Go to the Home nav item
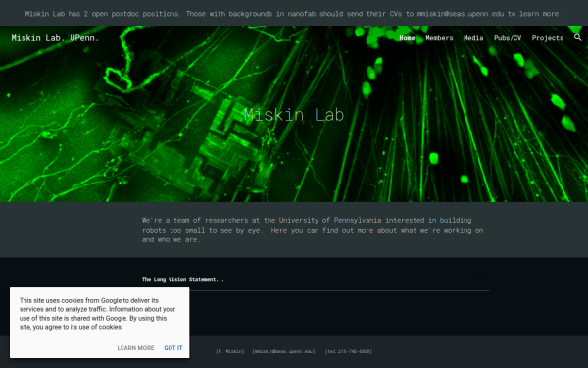The width and height of the screenshot is (588, 368). point(407,38)
